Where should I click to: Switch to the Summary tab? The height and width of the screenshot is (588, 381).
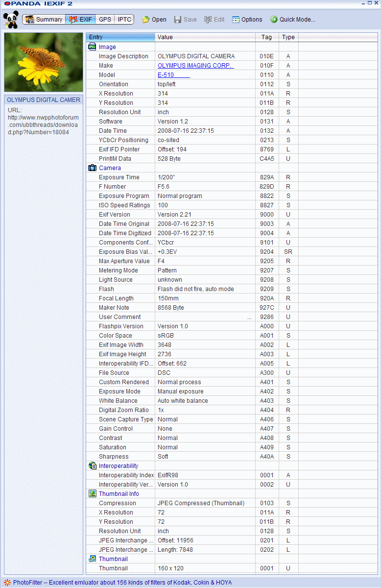44,20
